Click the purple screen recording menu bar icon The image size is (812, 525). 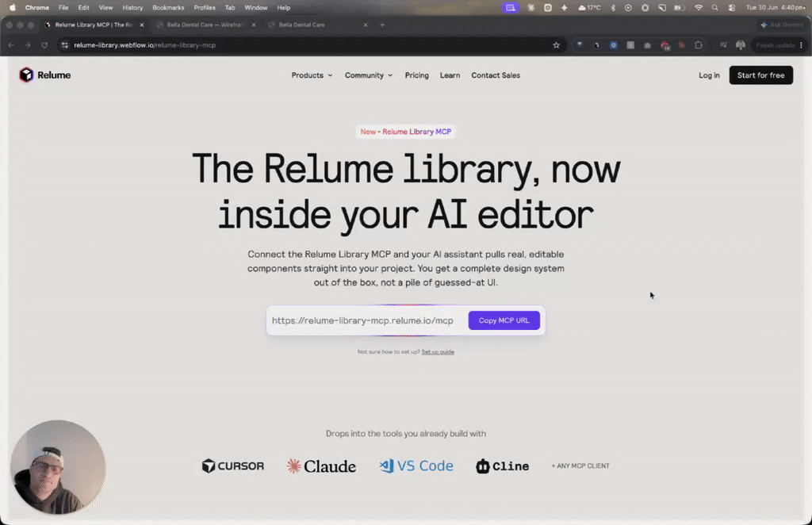point(510,8)
